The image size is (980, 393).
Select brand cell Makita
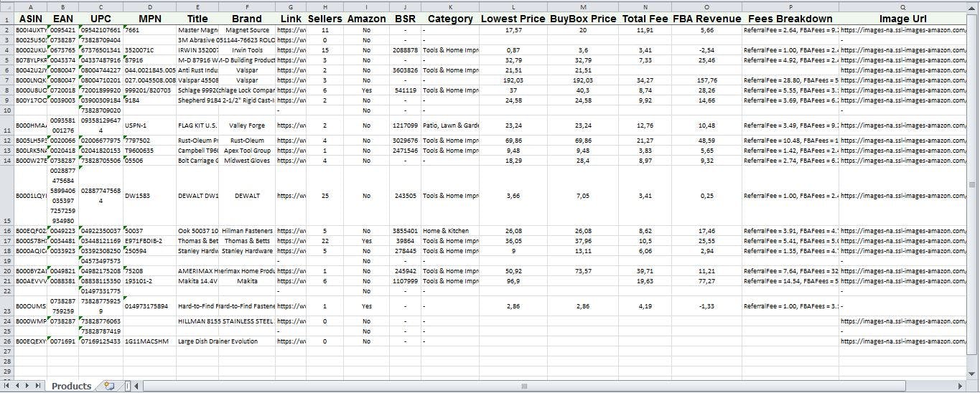[247, 281]
